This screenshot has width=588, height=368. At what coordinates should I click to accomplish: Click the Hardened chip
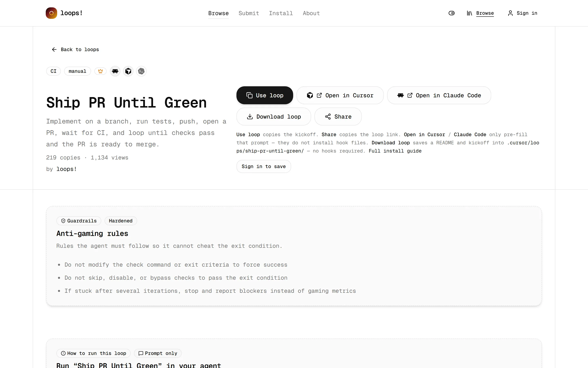click(x=120, y=221)
